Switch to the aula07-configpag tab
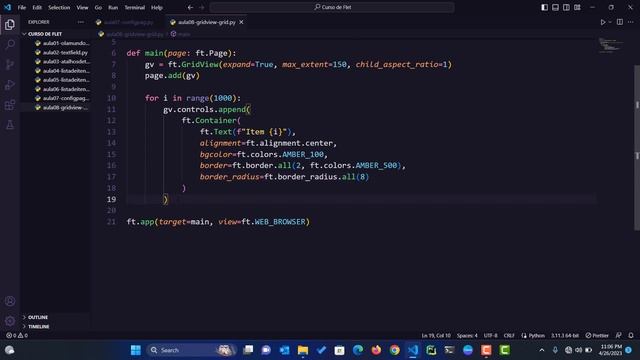 (x=129, y=22)
